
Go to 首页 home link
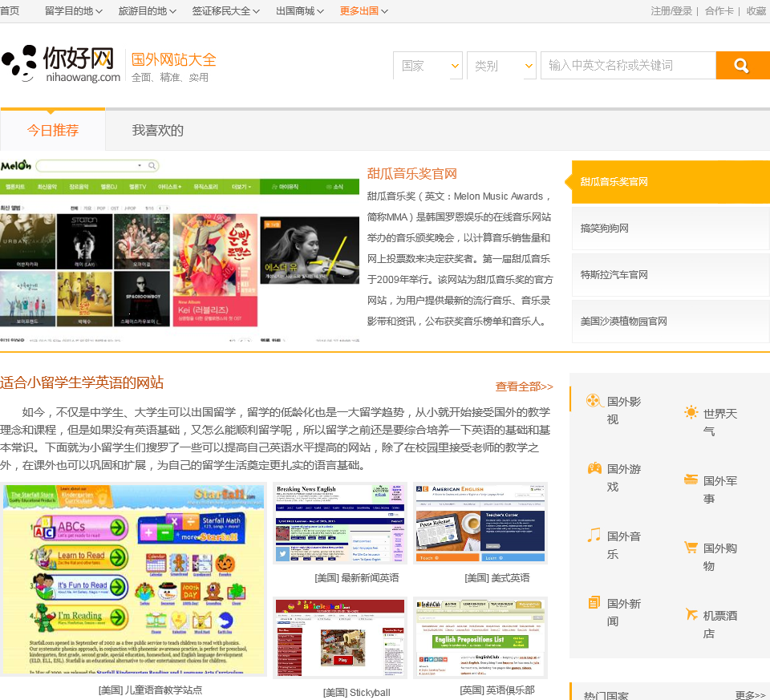click(x=10, y=10)
